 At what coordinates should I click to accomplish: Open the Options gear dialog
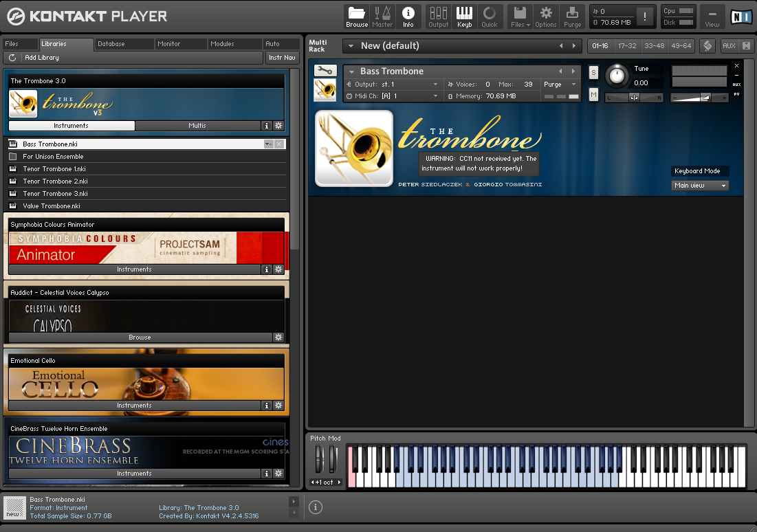545,17
